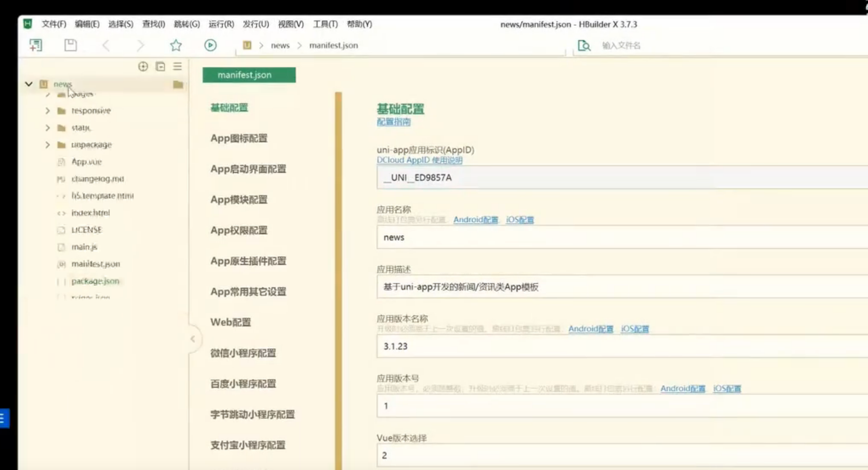This screenshot has height=470, width=868.
Task: Click the collapse all tree icon
Action: coord(160,67)
